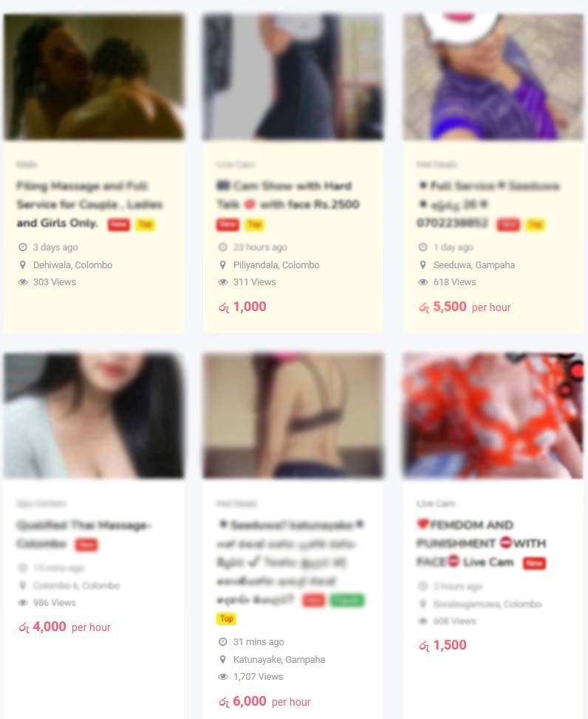The width and height of the screenshot is (588, 719).
Task: Click the pin icon next to Seeduwa, Gampaha
Action: tap(423, 265)
